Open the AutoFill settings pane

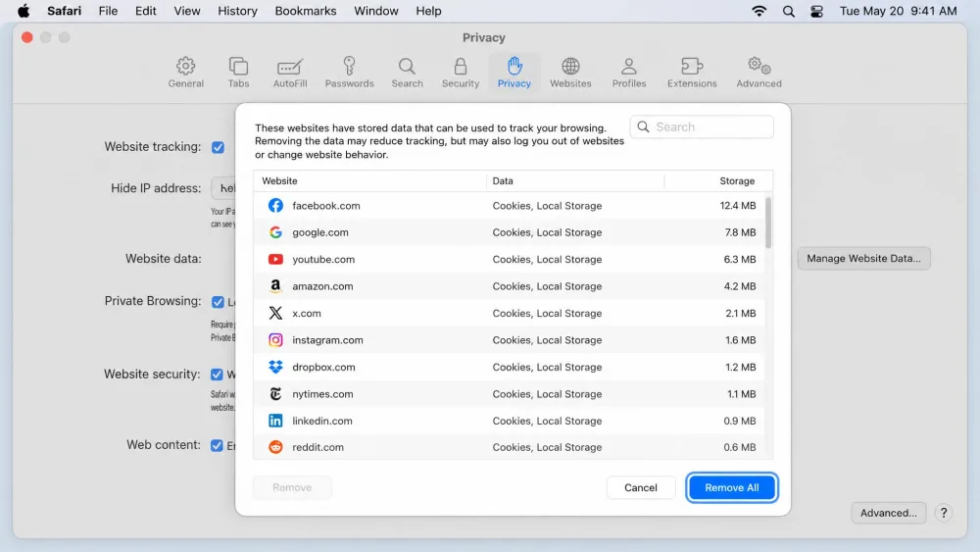(290, 73)
